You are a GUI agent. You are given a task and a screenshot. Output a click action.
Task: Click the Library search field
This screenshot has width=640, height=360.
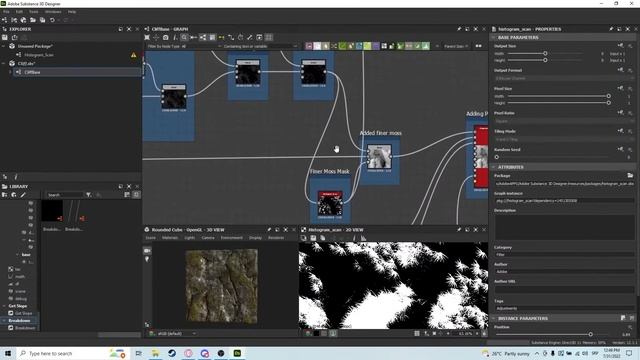click(64, 195)
